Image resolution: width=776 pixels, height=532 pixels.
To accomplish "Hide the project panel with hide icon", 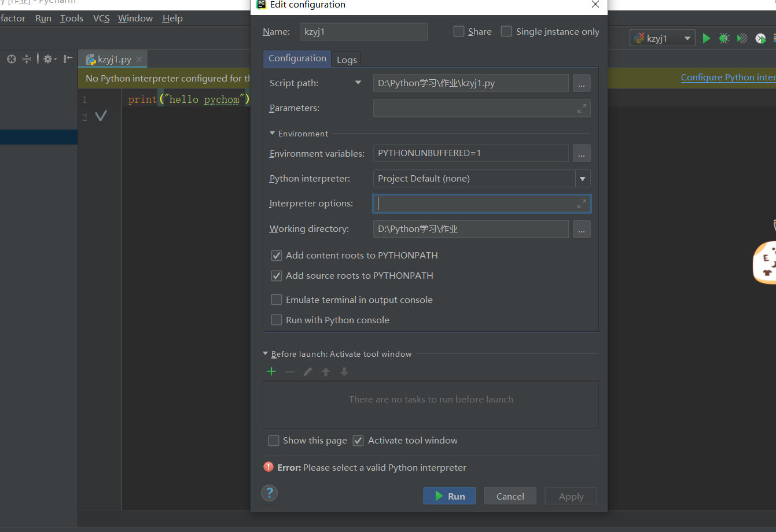I will [x=68, y=59].
